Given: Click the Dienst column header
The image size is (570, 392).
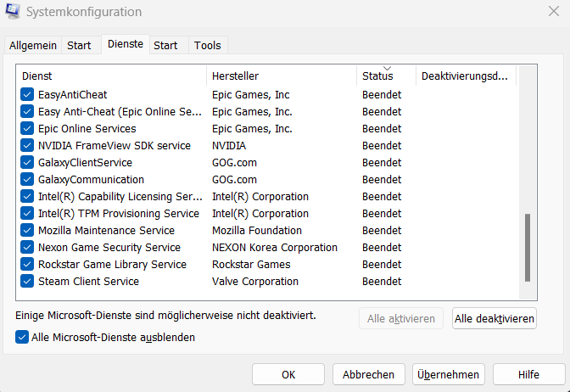Looking at the screenshot, I should coord(112,76).
